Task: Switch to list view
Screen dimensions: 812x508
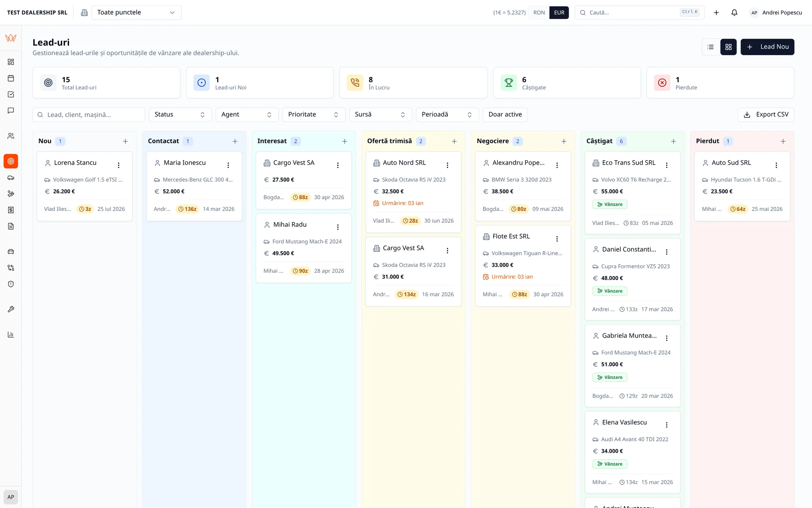Action: click(x=710, y=47)
